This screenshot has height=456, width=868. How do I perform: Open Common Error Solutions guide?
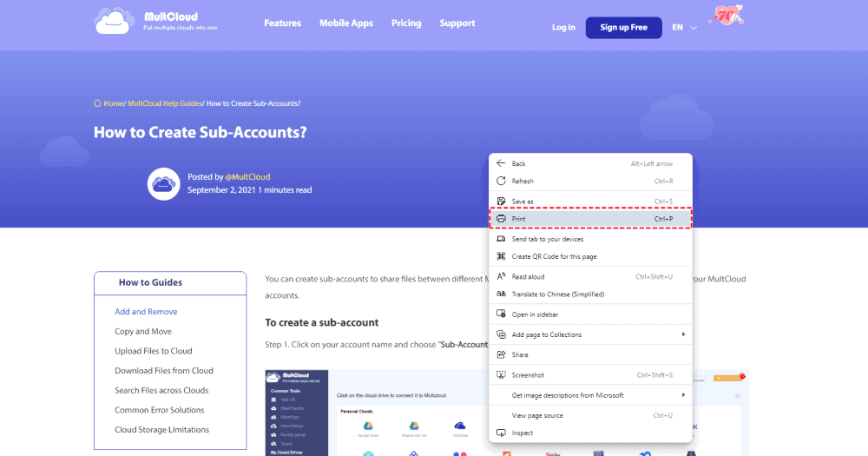point(160,410)
